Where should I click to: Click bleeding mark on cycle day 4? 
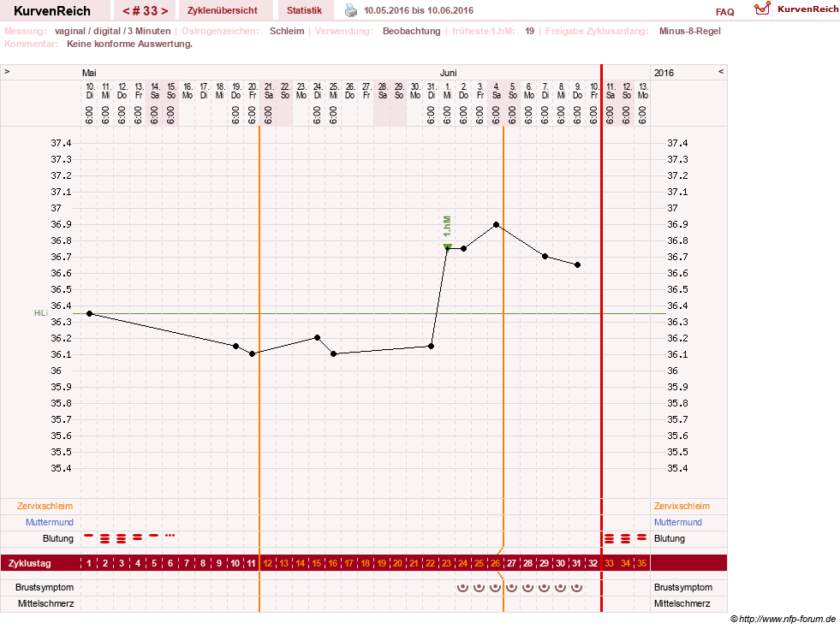point(138,537)
